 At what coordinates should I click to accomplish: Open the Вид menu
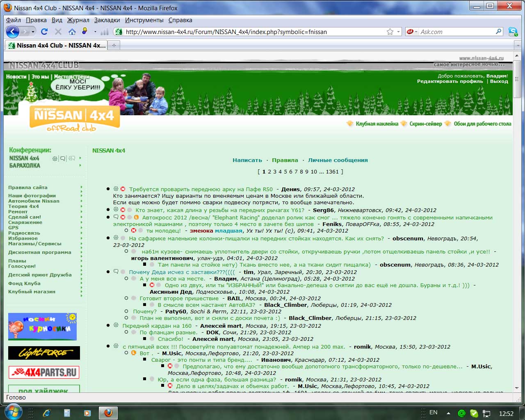tap(57, 20)
